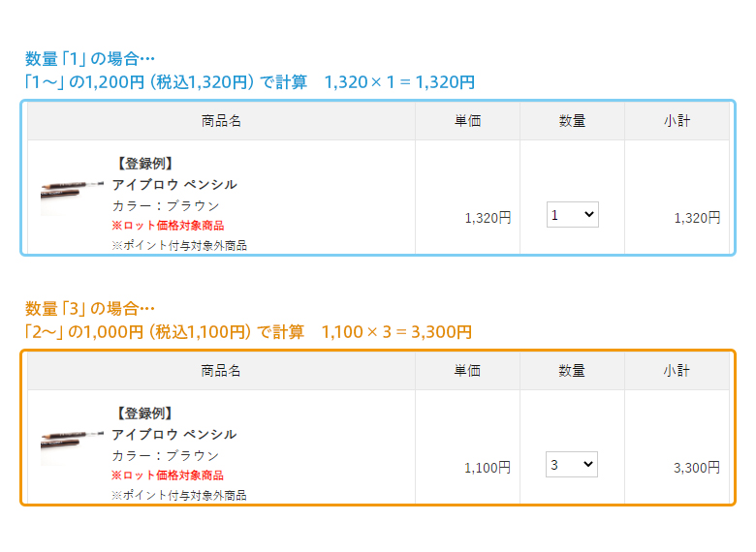756x552 pixels.
Task: Click ※ポイント付与対象外商品 note in orange-bordered table
Action: 179,495
